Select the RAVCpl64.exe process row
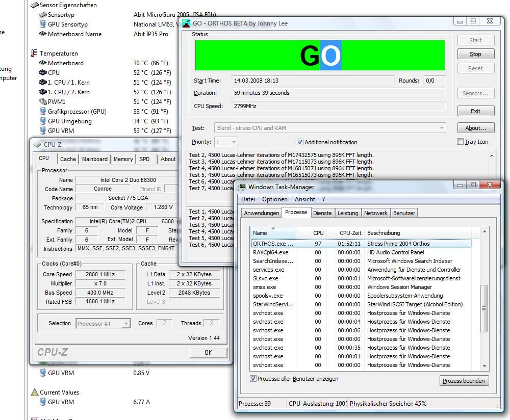 click(361, 252)
